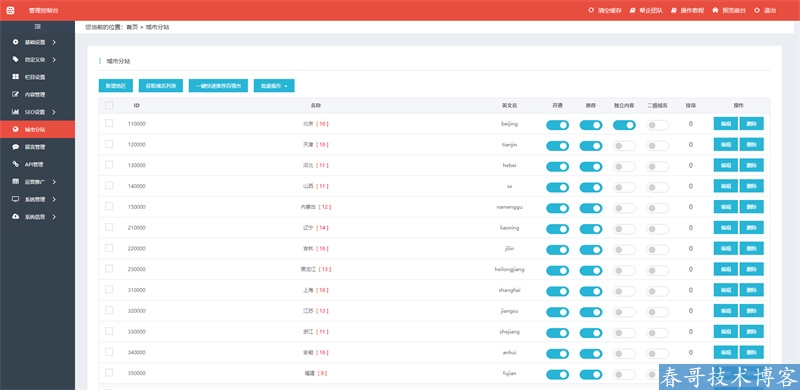Tick the checkbox for ID 320000
This screenshot has height=390, width=800.
click(109, 310)
